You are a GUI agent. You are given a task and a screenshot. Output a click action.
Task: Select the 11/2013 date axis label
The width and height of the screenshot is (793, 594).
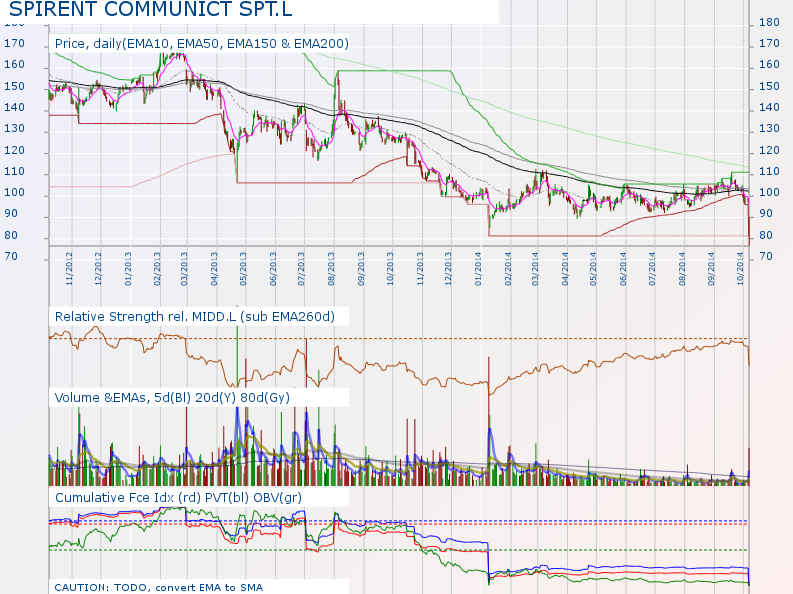(420, 268)
